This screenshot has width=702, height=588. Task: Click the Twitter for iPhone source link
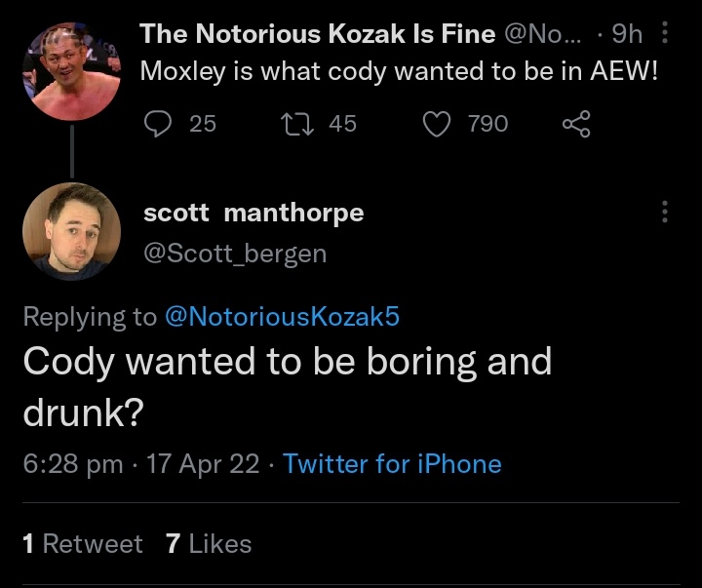(392, 463)
